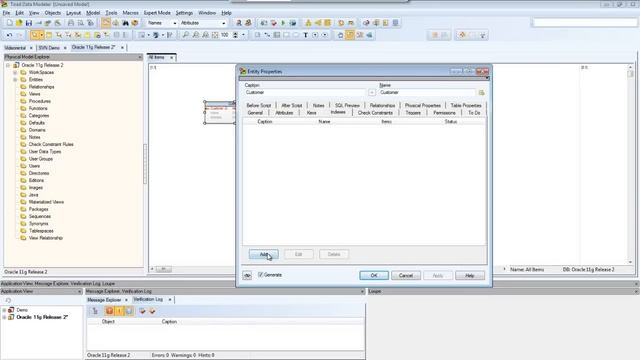Select the arrow pointer tool
Viewport: 640px width, 360px height.
coord(34,35)
